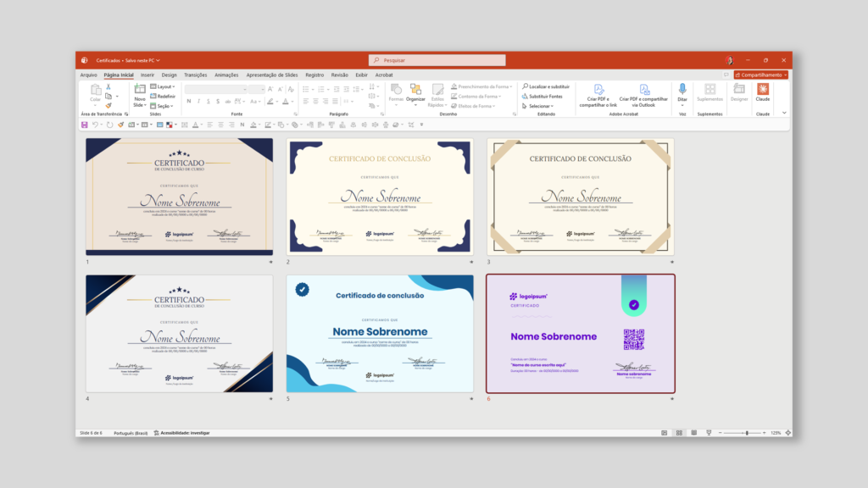868x488 pixels.
Task: Click Substituir Fontes
Action: (542, 97)
